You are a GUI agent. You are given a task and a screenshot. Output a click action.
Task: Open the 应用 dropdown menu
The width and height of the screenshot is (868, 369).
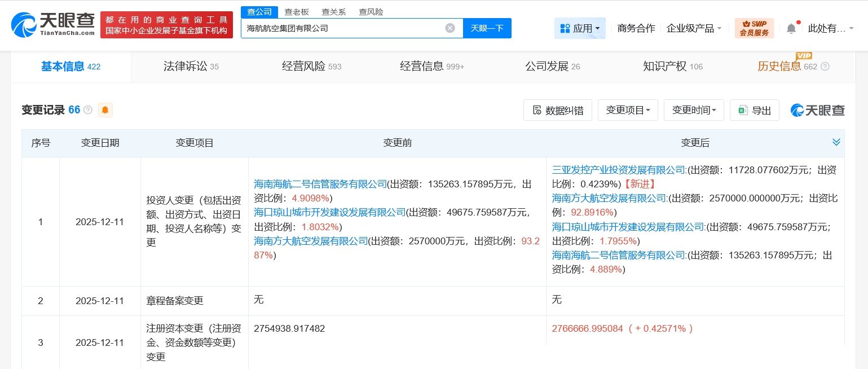tap(580, 28)
